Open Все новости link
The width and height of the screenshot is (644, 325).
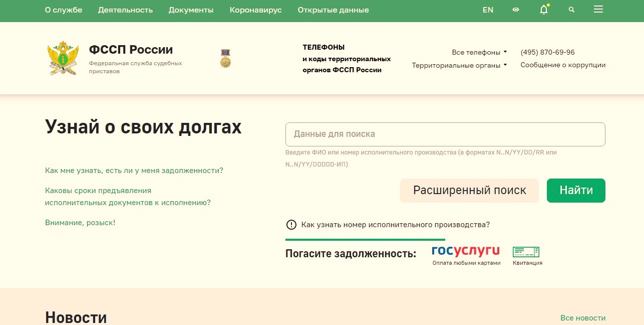583,317
